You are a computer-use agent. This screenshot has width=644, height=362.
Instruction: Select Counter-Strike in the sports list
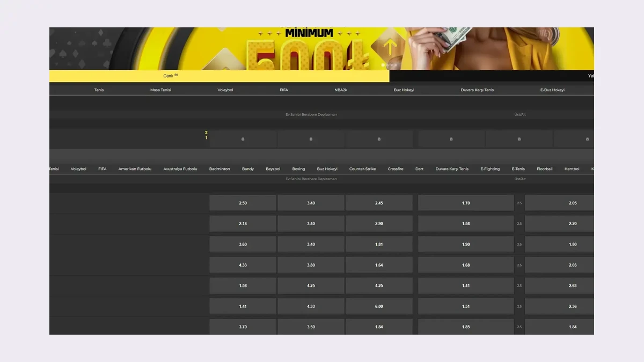click(362, 169)
